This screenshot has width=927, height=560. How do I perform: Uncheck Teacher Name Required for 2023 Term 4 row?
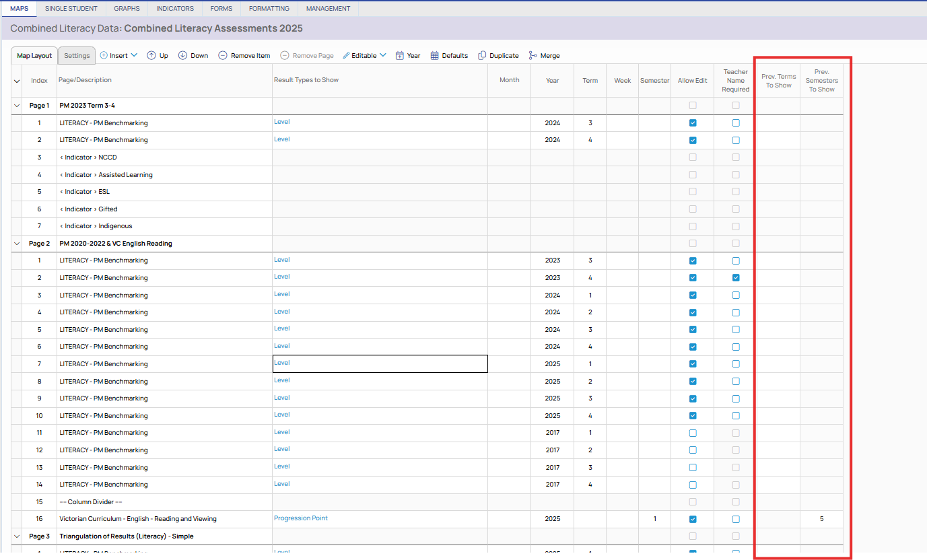(736, 278)
